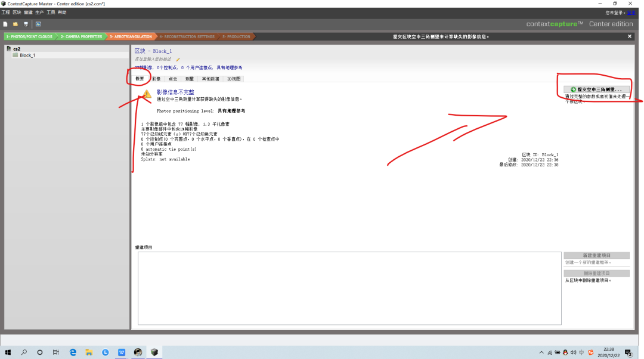644x359 pixels.
Task: Click the yellow warning icon
Action: 147,94
